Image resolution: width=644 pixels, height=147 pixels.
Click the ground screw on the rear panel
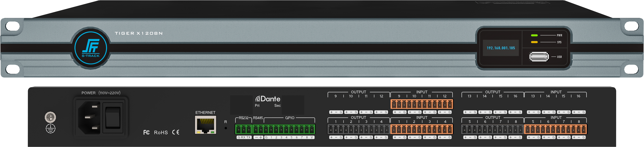coord(50,117)
